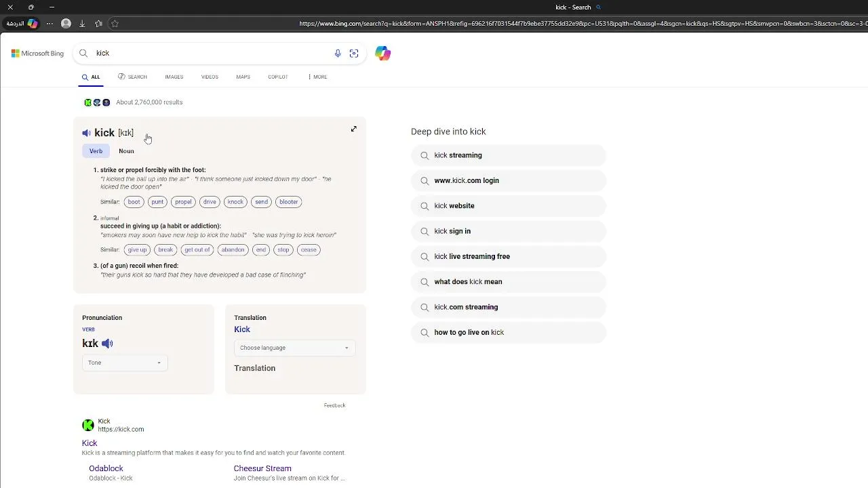
Task: Open the Kick result title link
Action: pyautogui.click(x=90, y=443)
